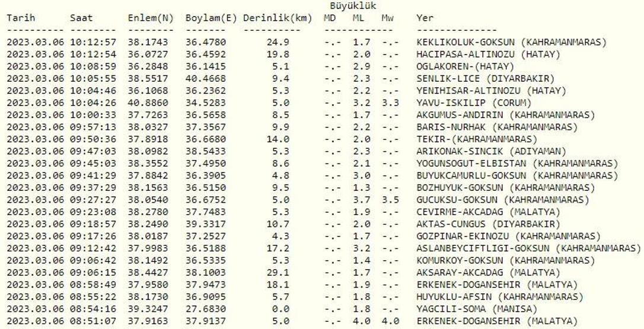Click depth value 24.9
The width and height of the screenshot is (644, 329).
click(x=278, y=42)
